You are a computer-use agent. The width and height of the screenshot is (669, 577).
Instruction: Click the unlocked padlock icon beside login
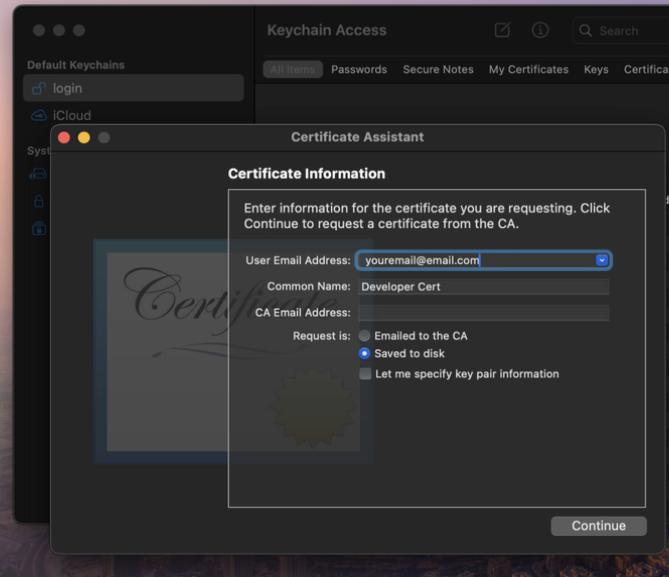(x=39, y=88)
